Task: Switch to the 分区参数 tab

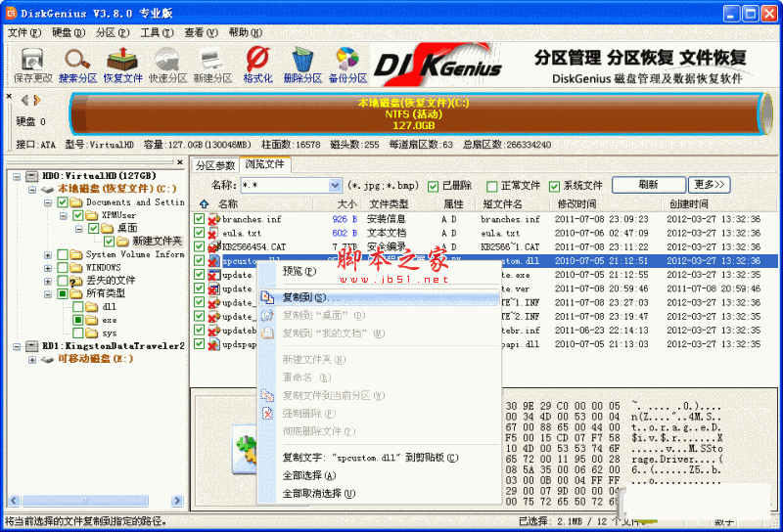Action: [215, 165]
